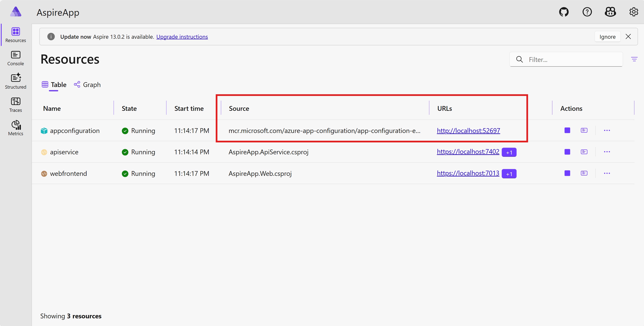View console logs for apiservice
The height and width of the screenshot is (326, 644).
pyautogui.click(x=584, y=152)
